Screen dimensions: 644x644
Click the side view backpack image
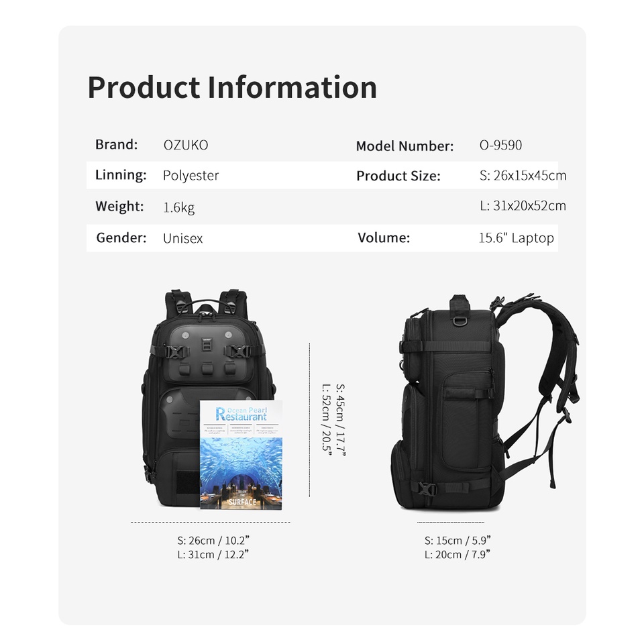pos(484,402)
